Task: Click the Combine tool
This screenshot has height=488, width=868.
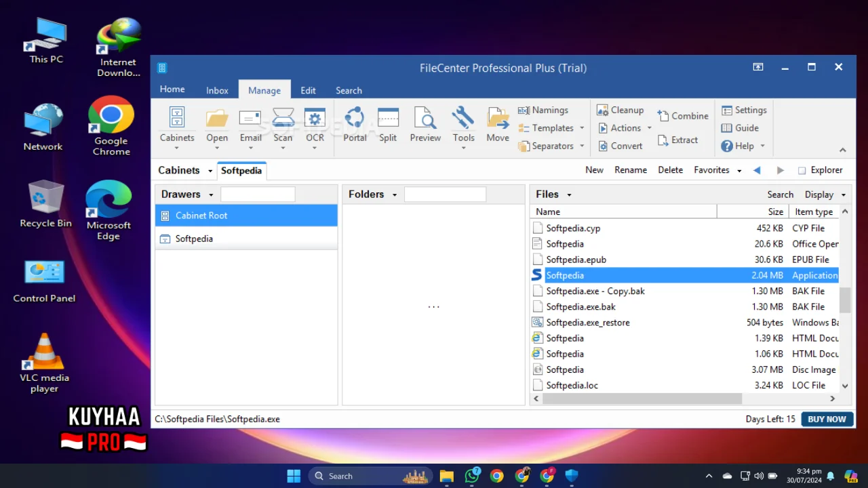Action: click(x=682, y=116)
